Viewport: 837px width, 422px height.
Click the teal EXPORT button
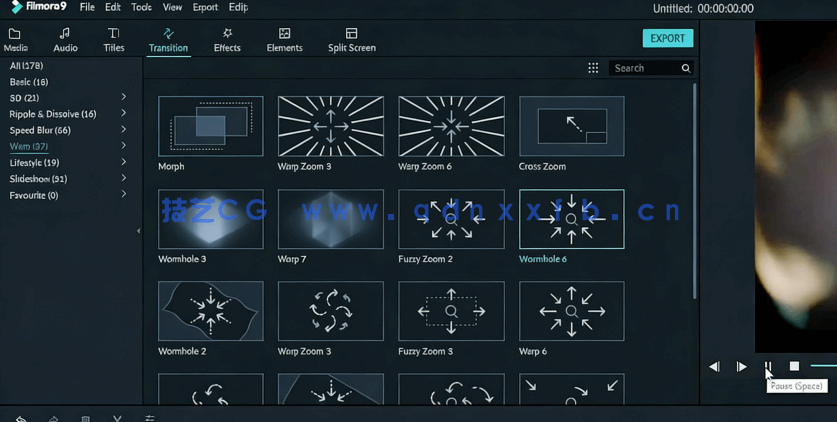point(667,38)
